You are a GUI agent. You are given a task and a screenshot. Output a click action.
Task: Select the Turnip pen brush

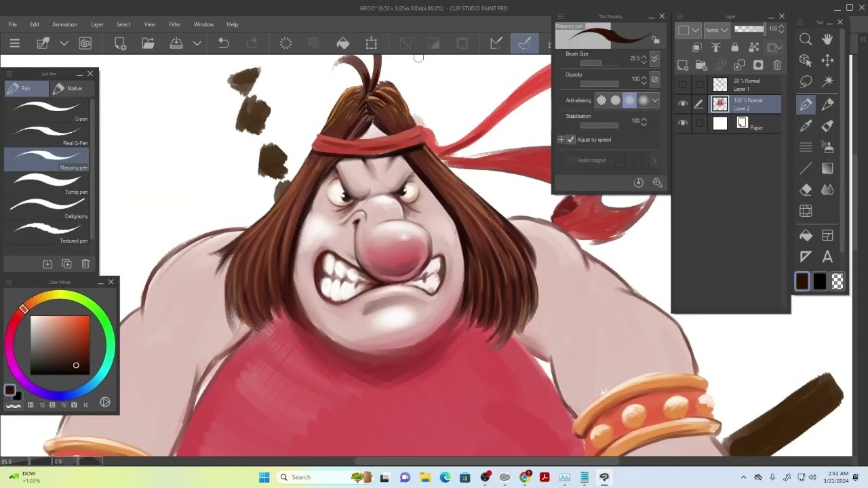[47, 184]
